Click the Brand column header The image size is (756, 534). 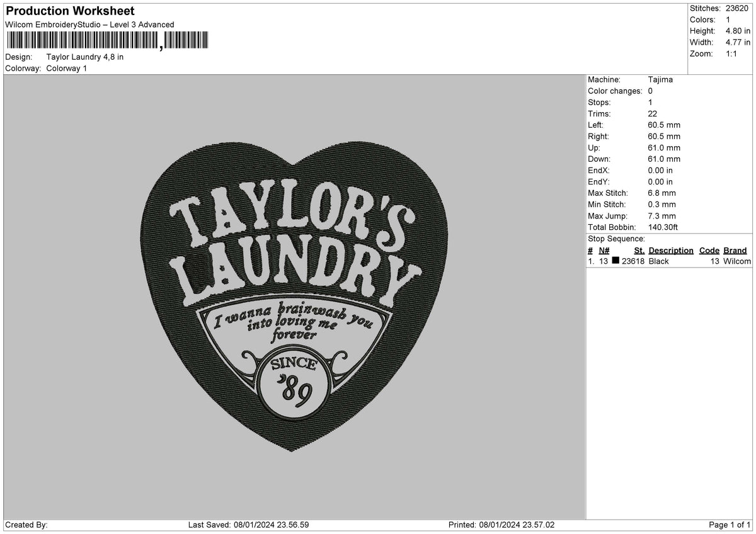tap(735, 250)
